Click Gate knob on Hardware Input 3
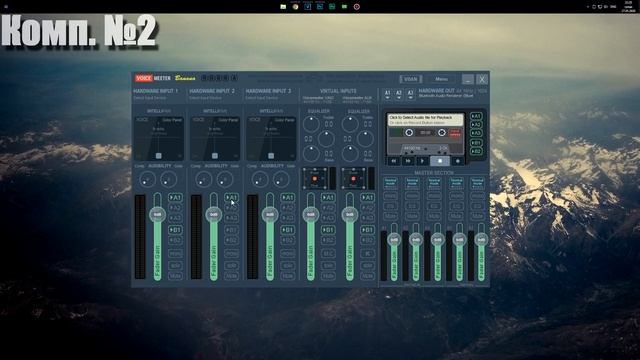The height and width of the screenshot is (360, 640). click(281, 179)
